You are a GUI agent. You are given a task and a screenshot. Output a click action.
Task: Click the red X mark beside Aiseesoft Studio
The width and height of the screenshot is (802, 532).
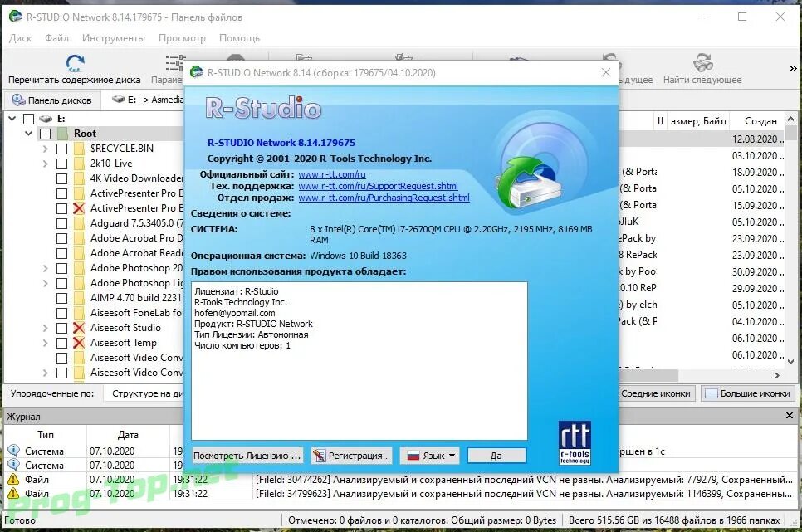click(79, 328)
